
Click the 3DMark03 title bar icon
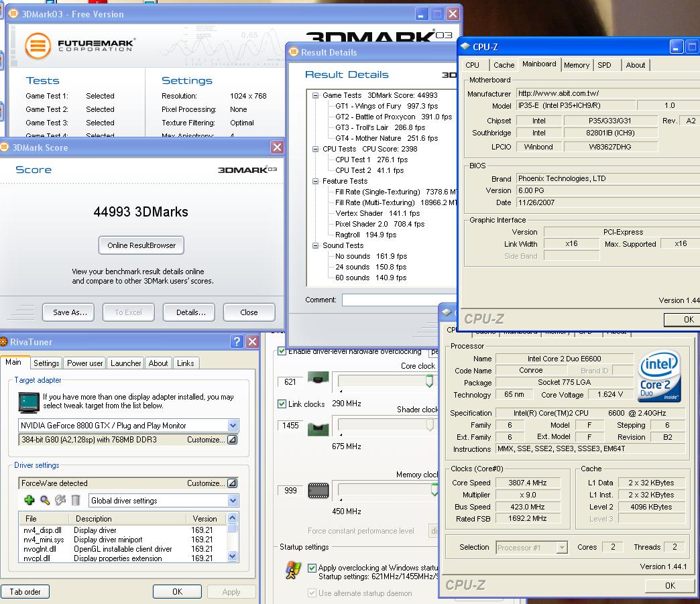14,14
